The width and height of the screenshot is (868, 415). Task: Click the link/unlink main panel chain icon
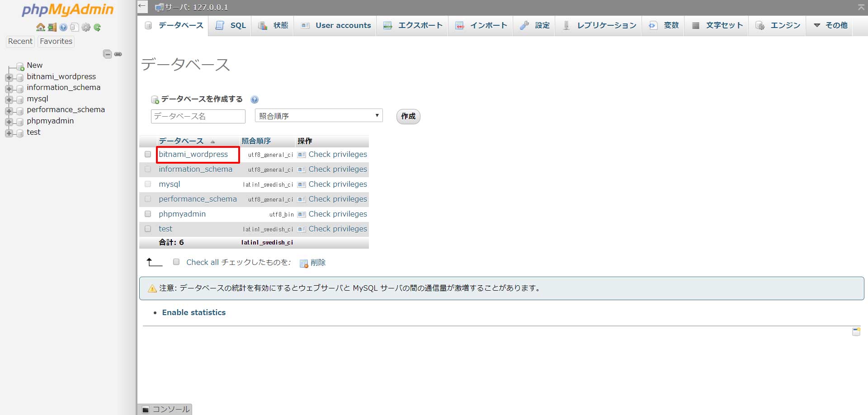pyautogui.click(x=118, y=54)
